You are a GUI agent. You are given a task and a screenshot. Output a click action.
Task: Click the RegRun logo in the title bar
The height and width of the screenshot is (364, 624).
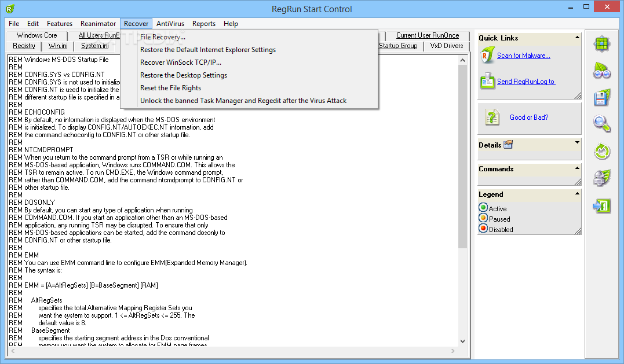10,8
